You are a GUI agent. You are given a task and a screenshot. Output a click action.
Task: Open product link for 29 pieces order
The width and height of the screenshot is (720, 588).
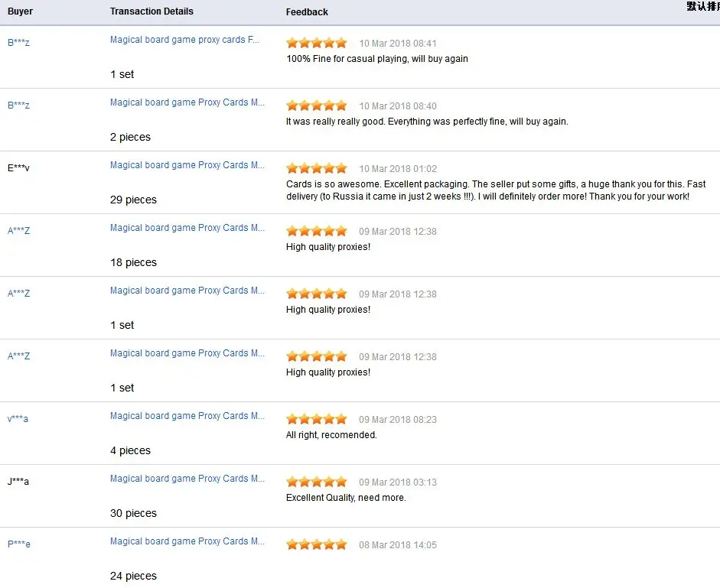click(x=187, y=165)
